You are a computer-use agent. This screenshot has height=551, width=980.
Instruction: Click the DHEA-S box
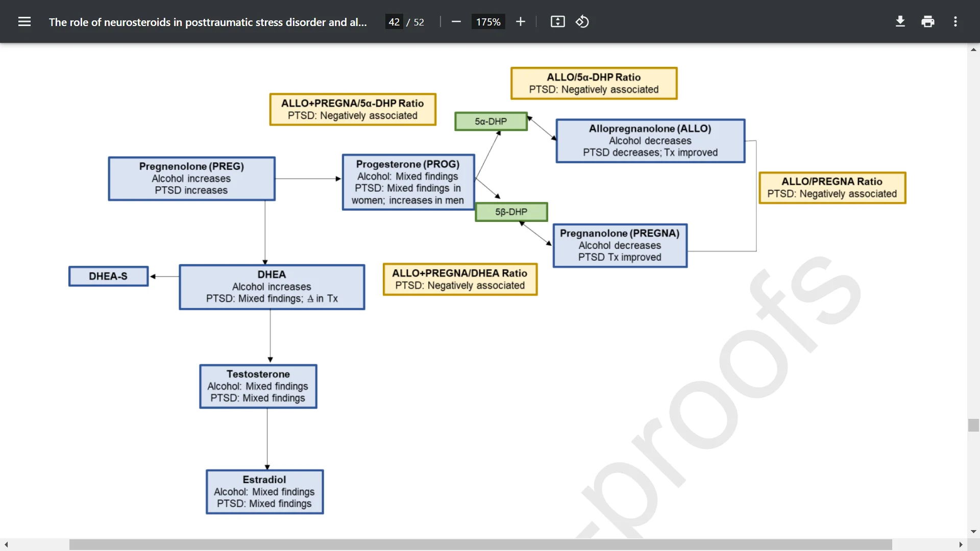coord(108,276)
